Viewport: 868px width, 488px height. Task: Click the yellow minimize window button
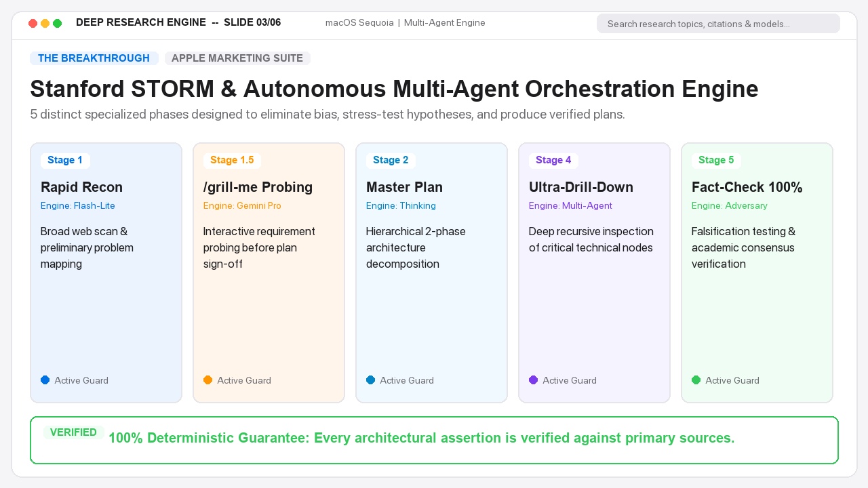[45, 23]
